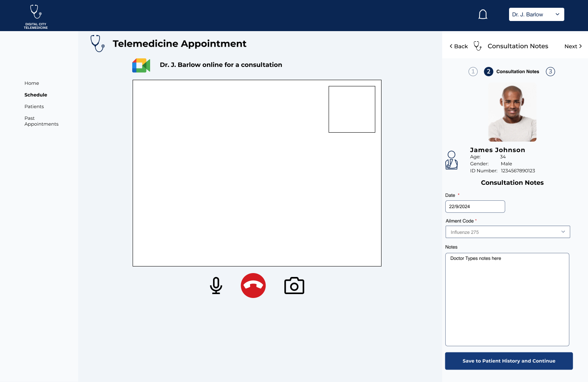Open Home in the sidebar
This screenshot has height=382, width=588.
point(32,83)
